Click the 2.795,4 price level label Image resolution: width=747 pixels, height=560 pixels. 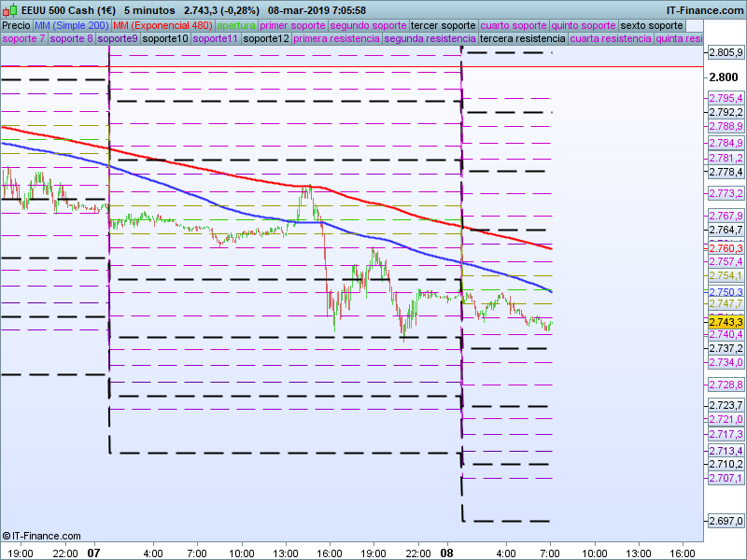click(x=726, y=98)
